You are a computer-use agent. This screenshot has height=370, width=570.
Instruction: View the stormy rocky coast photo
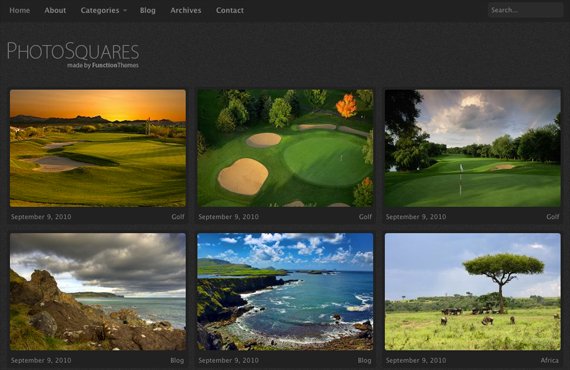pyautogui.click(x=98, y=291)
